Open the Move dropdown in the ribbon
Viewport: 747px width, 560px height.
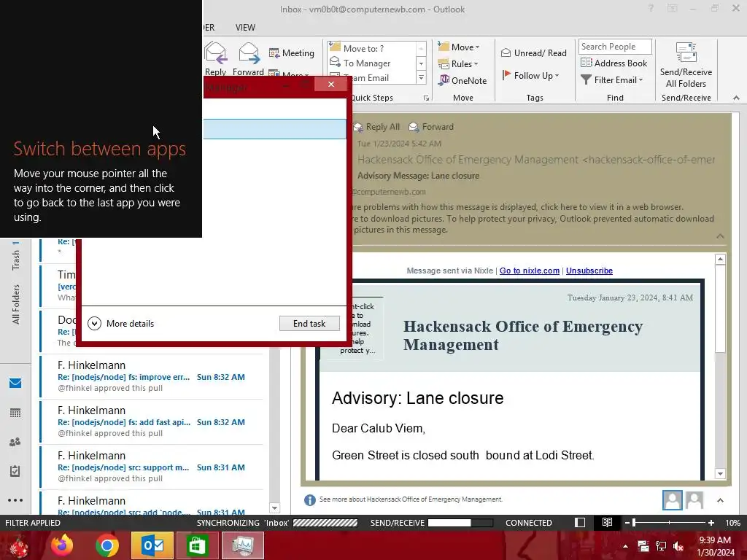pyautogui.click(x=459, y=47)
